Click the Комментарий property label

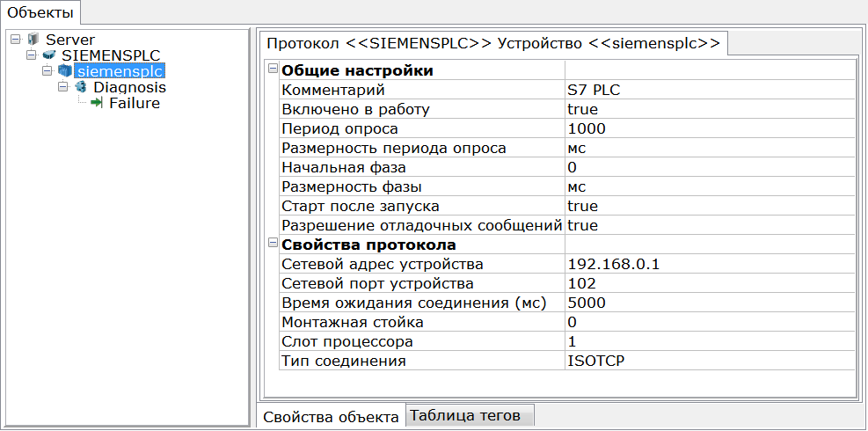tap(332, 91)
